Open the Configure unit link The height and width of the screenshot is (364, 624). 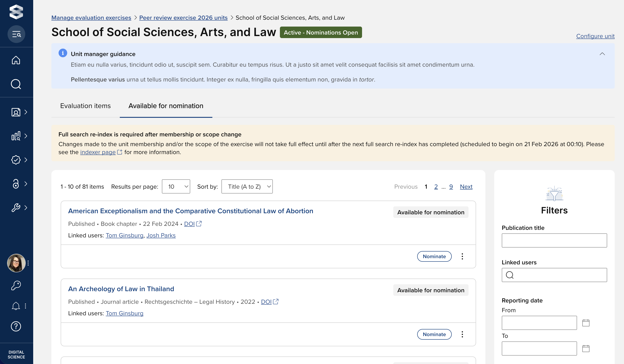(x=595, y=36)
